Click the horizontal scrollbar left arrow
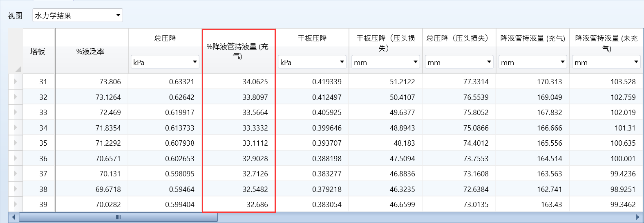Viewport: 644px width, 223px height. (x=13, y=217)
